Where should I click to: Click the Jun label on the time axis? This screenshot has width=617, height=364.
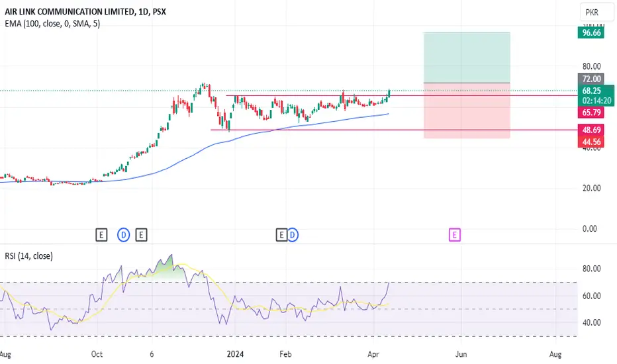click(x=461, y=354)
